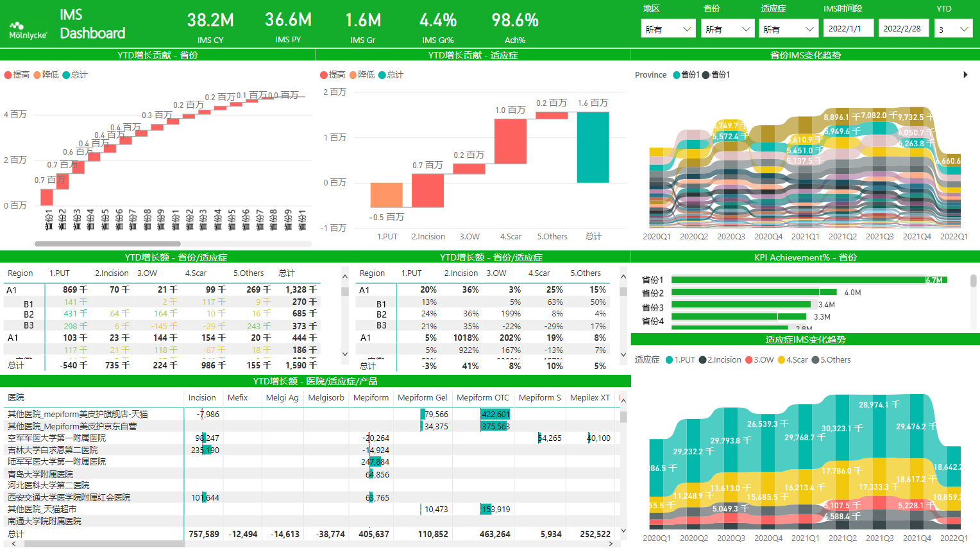Click the down arrow of the hospital table scrollbar
Screen dimensions: 980x550
coord(623,531)
